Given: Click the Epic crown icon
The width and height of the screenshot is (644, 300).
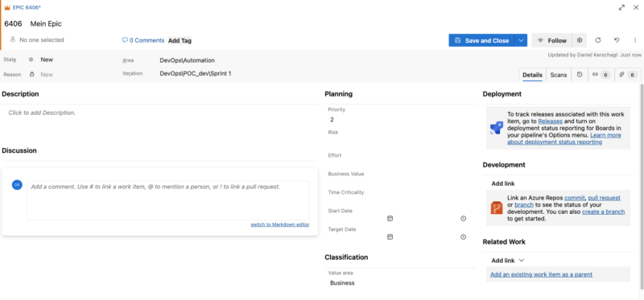Looking at the screenshot, I should click(x=7, y=7).
